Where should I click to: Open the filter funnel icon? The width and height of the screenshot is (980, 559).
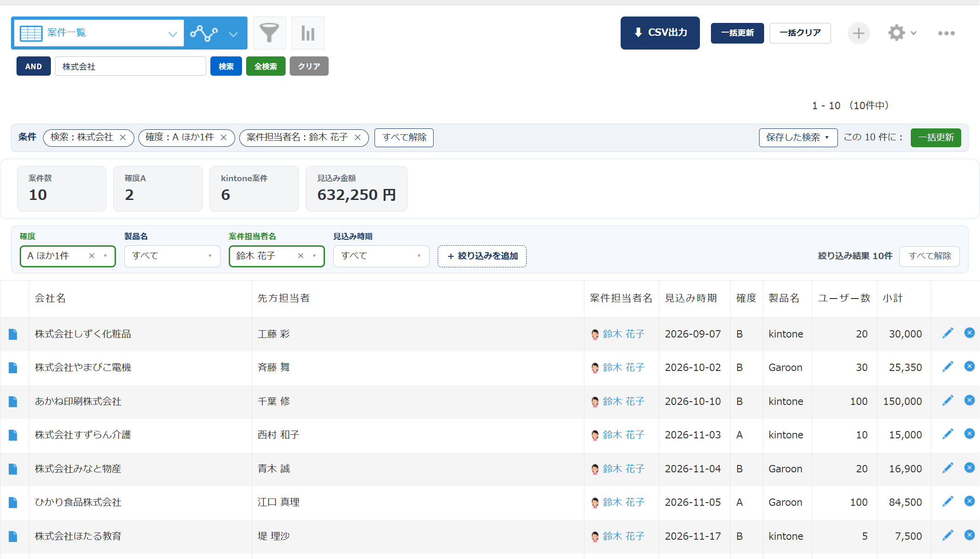click(x=269, y=33)
